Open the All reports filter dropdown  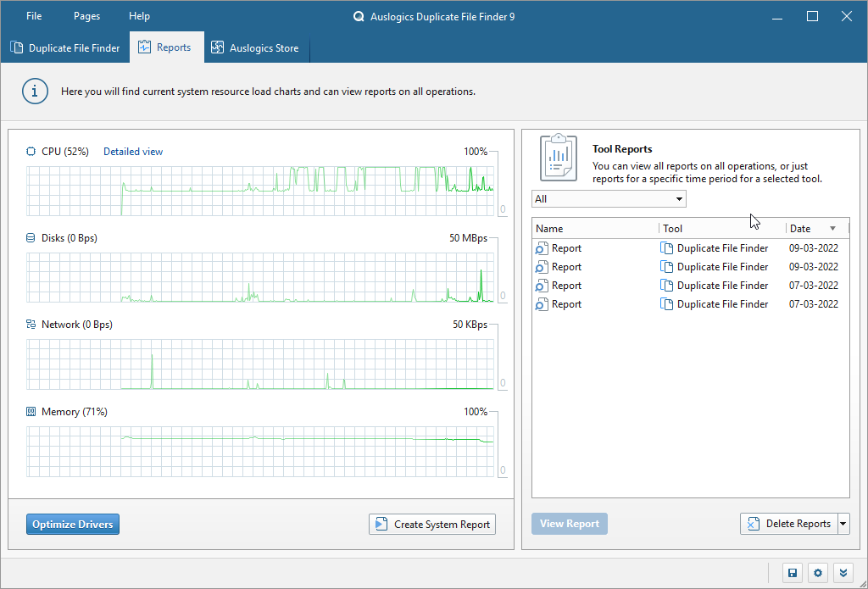(x=609, y=198)
